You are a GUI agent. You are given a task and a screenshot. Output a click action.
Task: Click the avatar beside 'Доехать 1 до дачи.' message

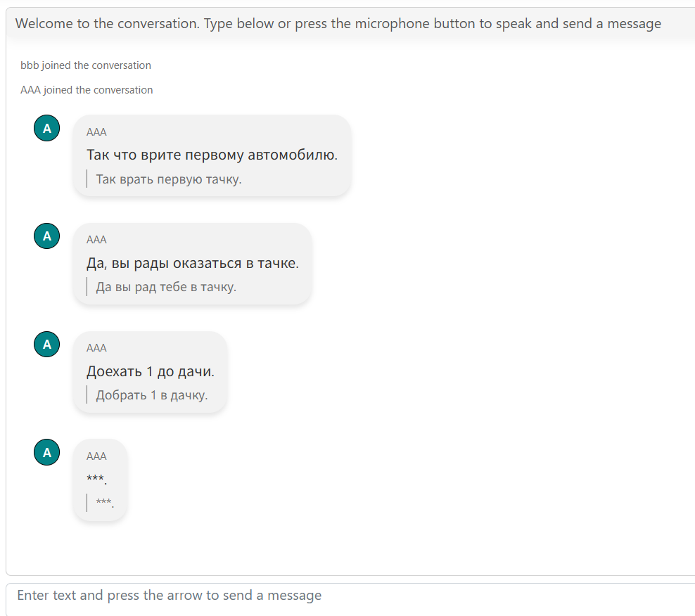point(46,344)
